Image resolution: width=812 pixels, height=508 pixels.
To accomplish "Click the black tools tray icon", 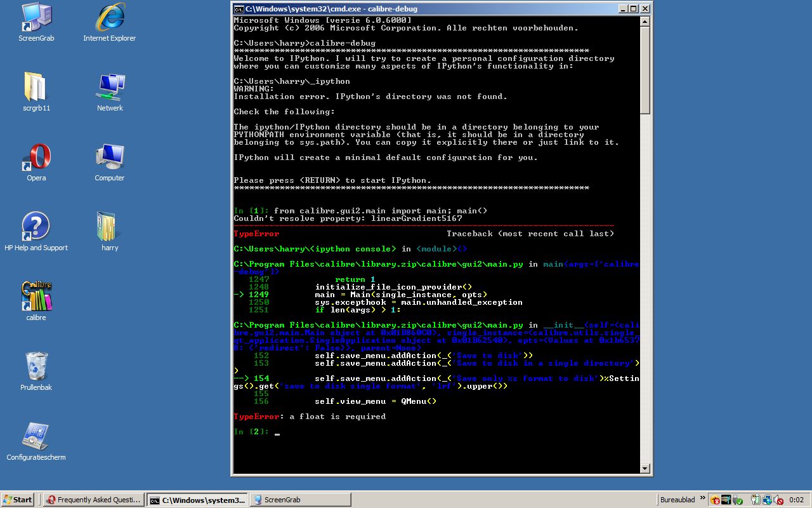I will click(726, 500).
